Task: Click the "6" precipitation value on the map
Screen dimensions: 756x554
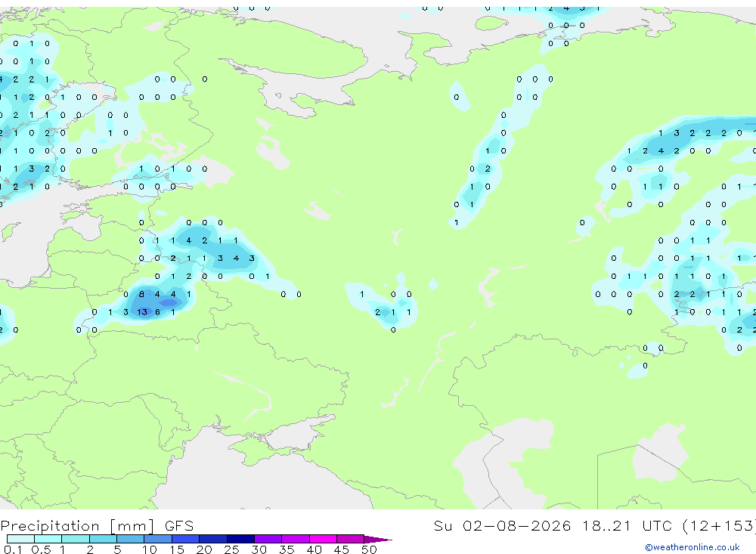Action: click(157, 312)
